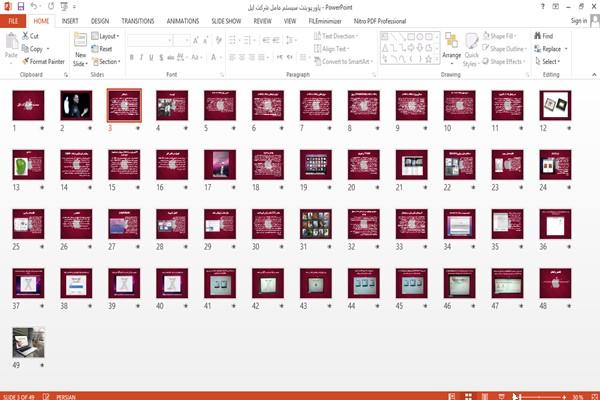The width and height of the screenshot is (600, 400).
Task: Click the PERSIAN language indicator
Action: tap(66, 397)
